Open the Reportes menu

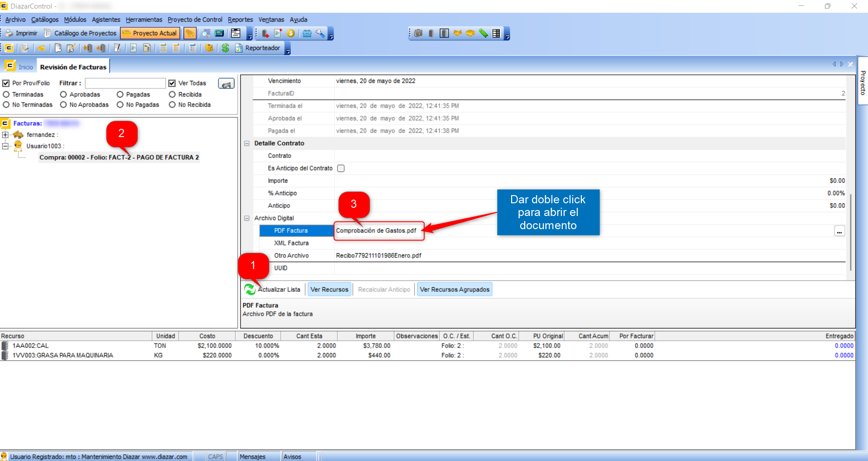(240, 20)
